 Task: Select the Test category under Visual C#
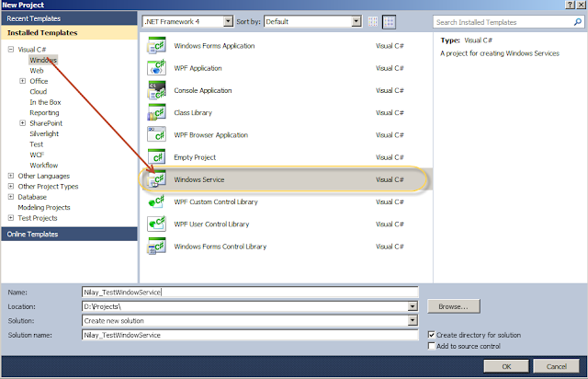(x=37, y=144)
